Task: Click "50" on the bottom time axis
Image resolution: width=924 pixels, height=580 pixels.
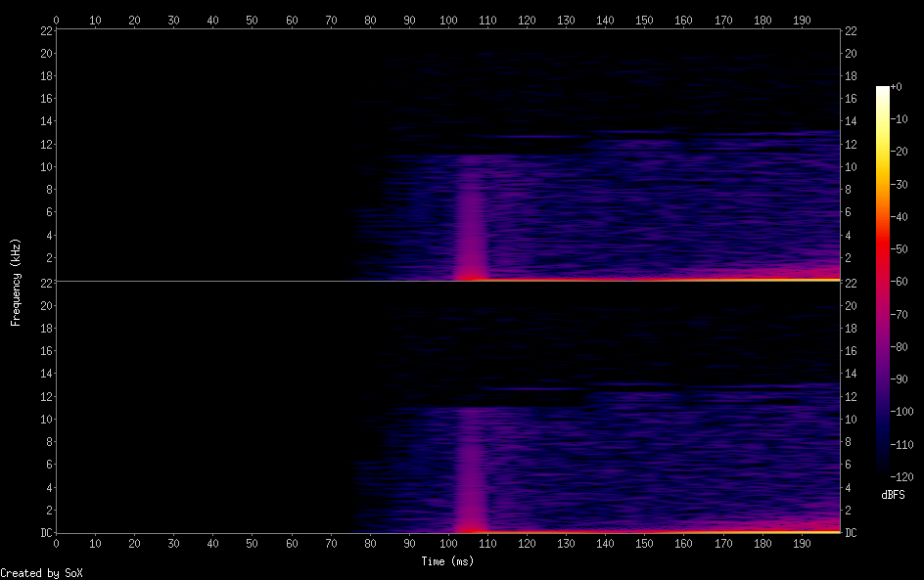Action: pos(253,544)
